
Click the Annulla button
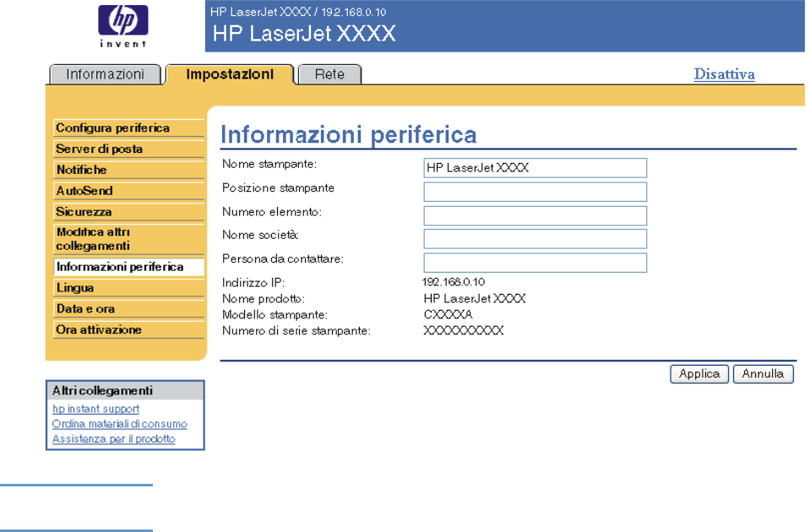(763, 374)
